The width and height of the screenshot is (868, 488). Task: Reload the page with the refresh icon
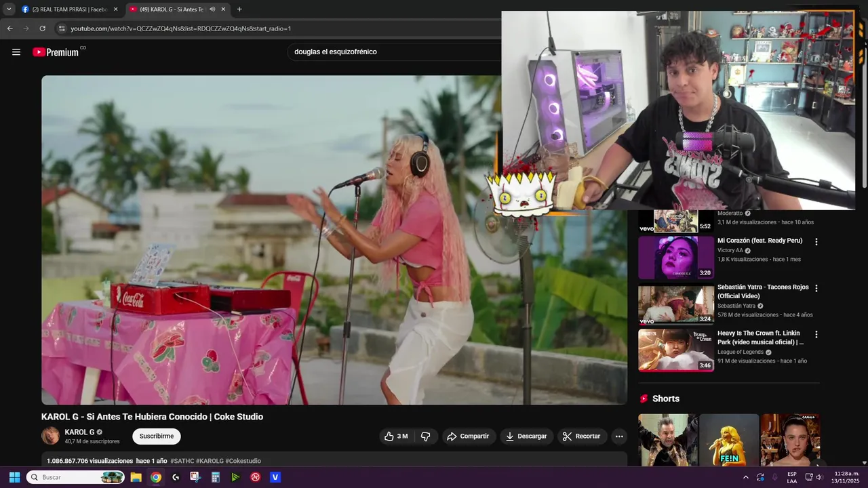pos(42,28)
